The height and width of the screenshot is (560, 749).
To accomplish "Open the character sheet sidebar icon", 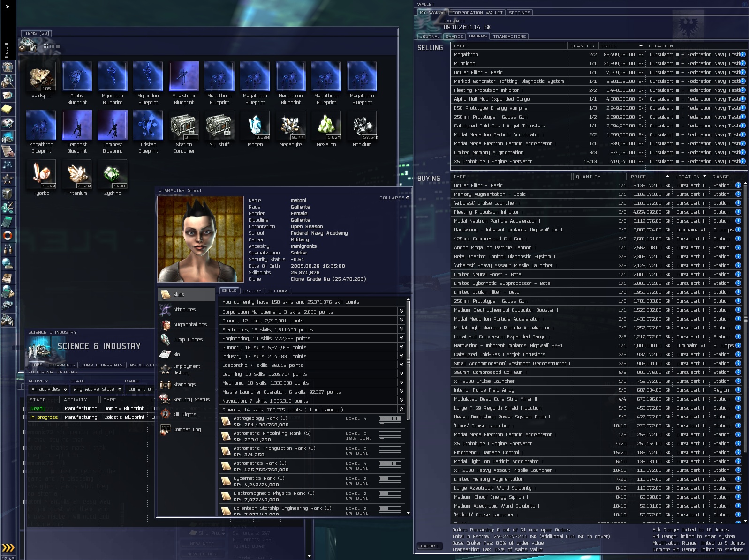I will 8,67.
